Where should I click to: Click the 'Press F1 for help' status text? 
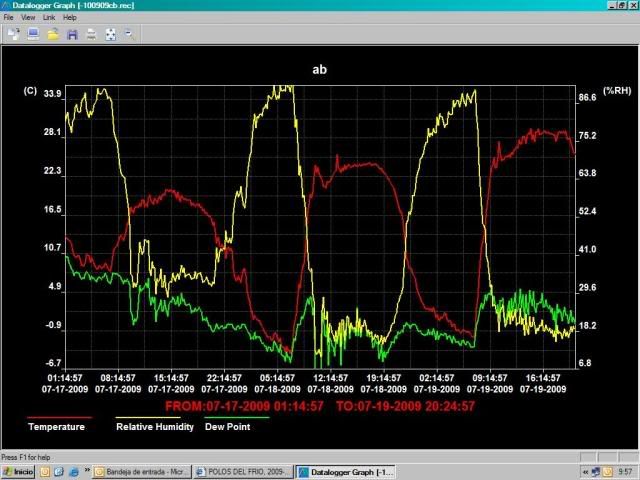26,457
